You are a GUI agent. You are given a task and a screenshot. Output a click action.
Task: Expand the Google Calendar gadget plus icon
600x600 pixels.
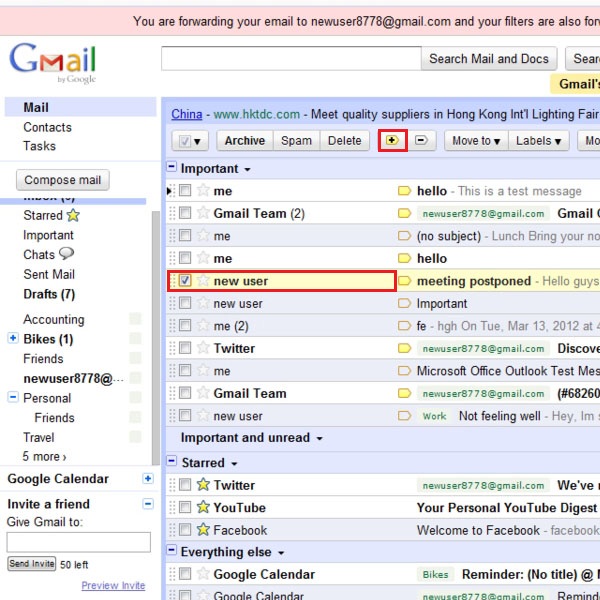[x=148, y=478]
